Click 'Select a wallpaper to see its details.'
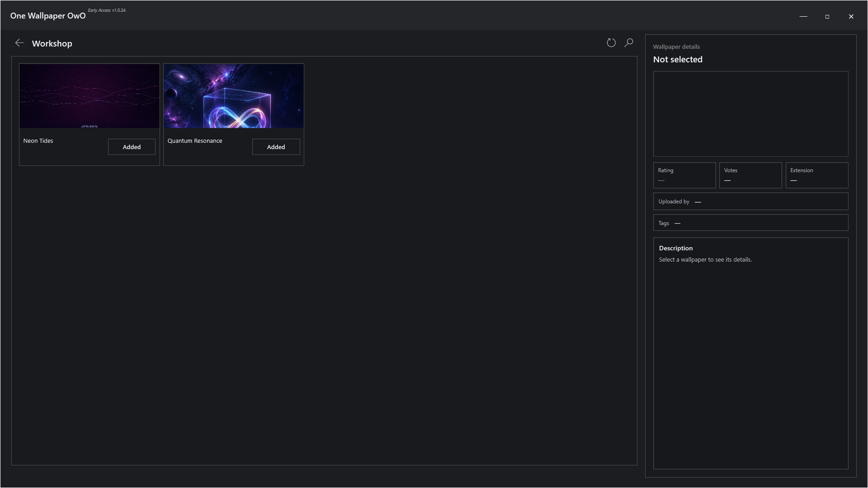Image resolution: width=868 pixels, height=488 pixels. pyautogui.click(x=705, y=260)
